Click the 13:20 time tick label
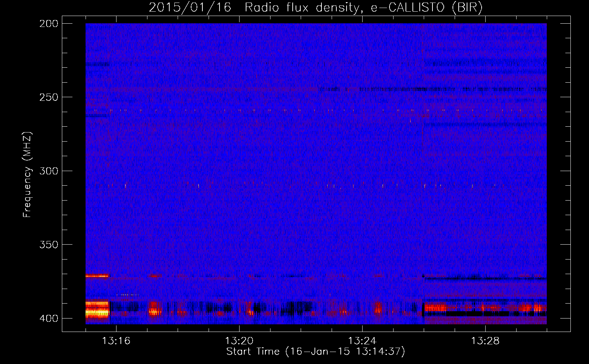The width and height of the screenshot is (589, 364). pyautogui.click(x=239, y=341)
